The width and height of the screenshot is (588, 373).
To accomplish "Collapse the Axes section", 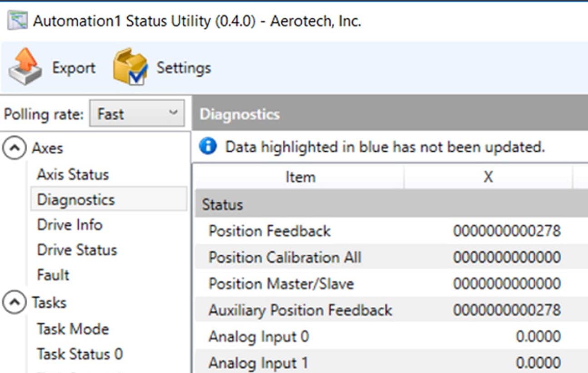I will (15, 148).
